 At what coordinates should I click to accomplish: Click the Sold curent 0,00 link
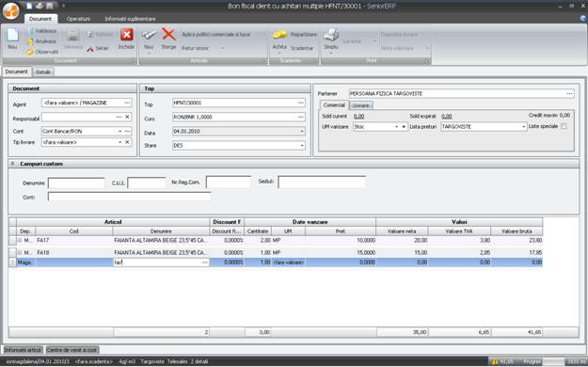pos(358,117)
